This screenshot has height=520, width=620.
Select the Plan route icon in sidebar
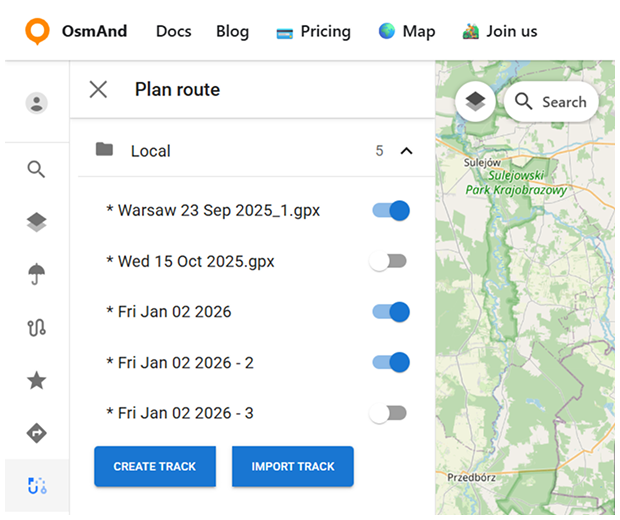click(37, 487)
